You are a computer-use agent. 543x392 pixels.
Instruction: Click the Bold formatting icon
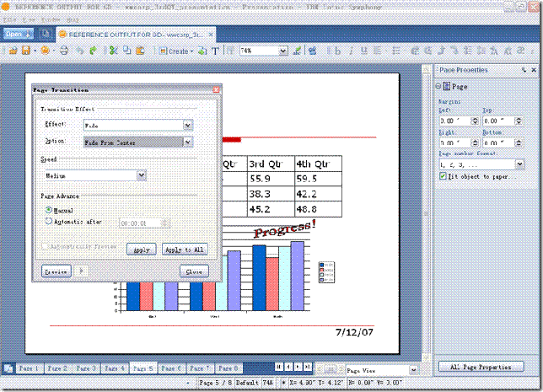(337, 51)
